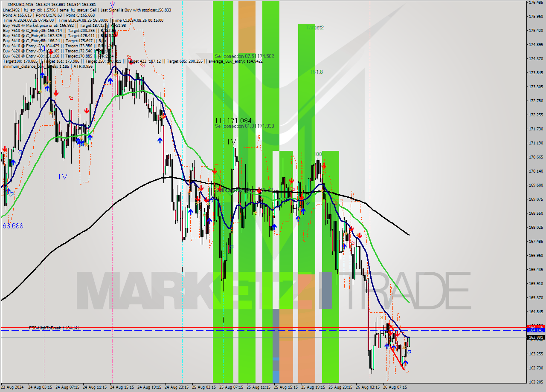Image resolution: width=546 pixels, height=392 pixels.
Task: Select the 165.370 price axis label
Action: click(535, 298)
